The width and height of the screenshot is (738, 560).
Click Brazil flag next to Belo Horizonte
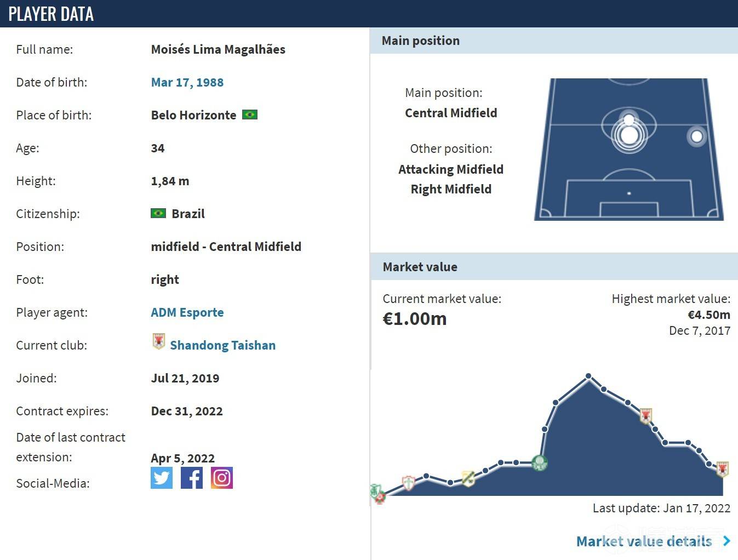click(250, 115)
